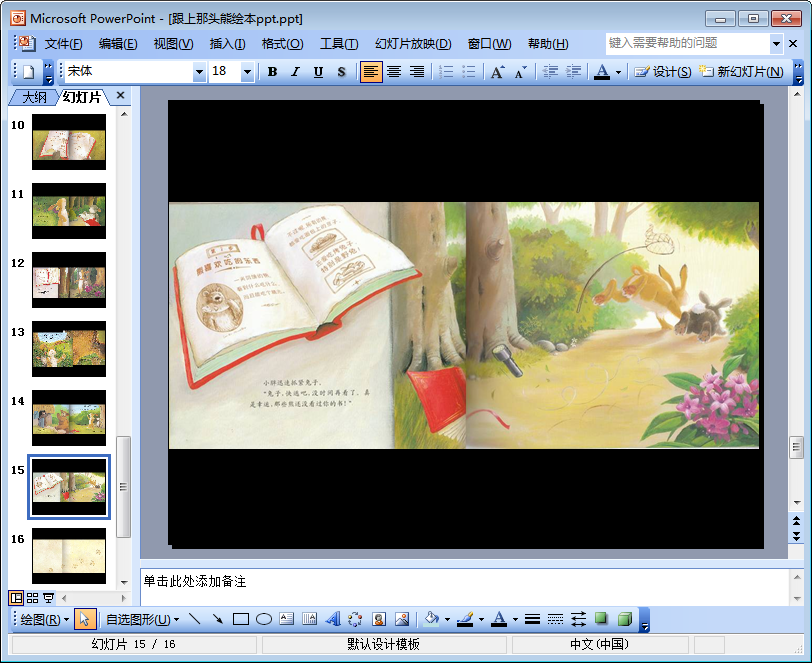The image size is (812, 663).
Task: Select the Line drawing tool
Action: 195,619
